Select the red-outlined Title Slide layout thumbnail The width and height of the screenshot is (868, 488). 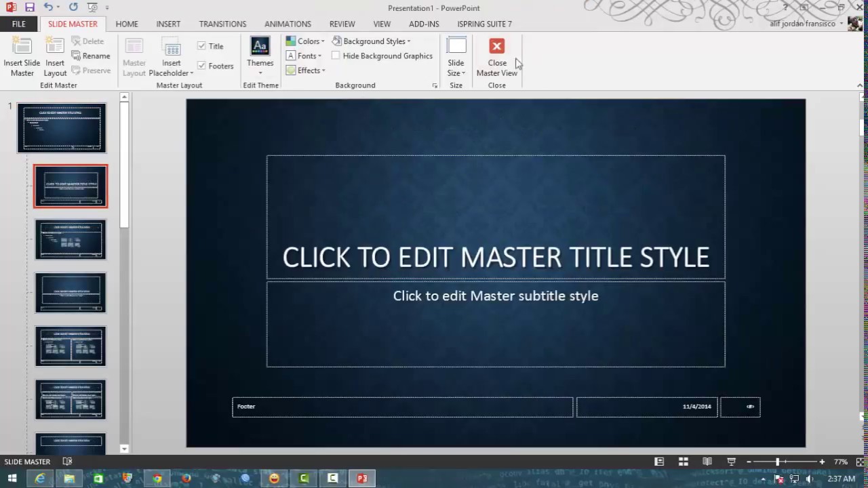tap(71, 186)
